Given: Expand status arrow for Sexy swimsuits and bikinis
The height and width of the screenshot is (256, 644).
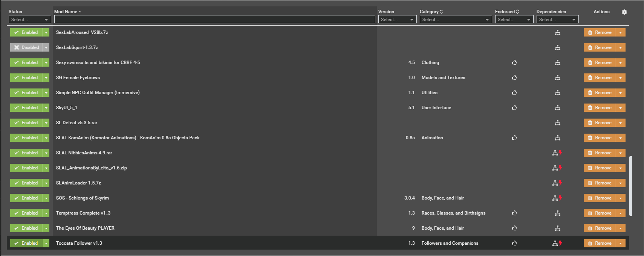Looking at the screenshot, I should click(x=46, y=62).
